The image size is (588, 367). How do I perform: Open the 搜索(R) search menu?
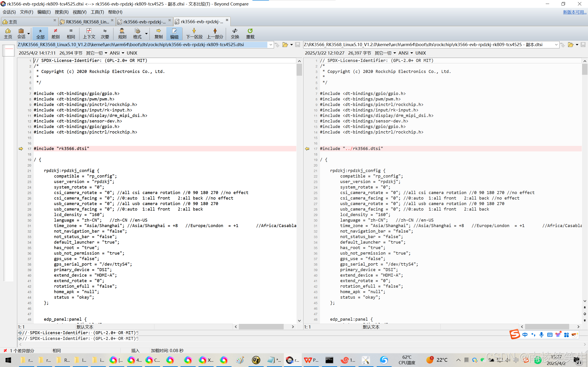[x=62, y=12]
